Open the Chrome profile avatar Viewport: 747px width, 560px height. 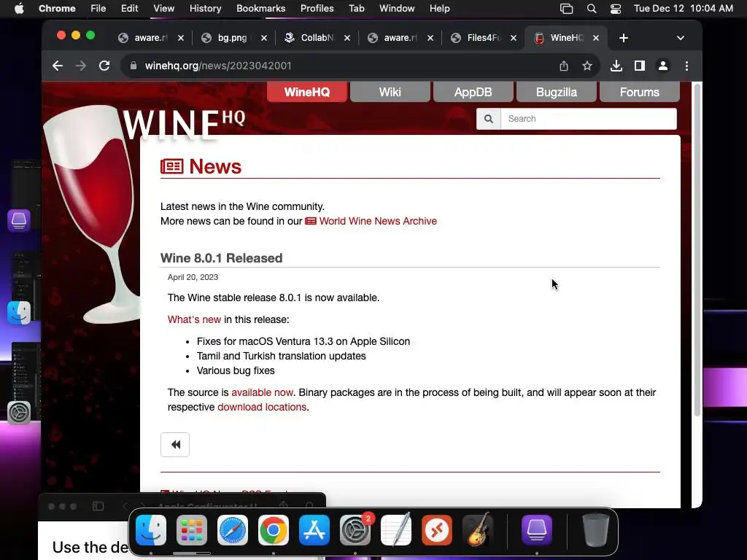click(662, 66)
